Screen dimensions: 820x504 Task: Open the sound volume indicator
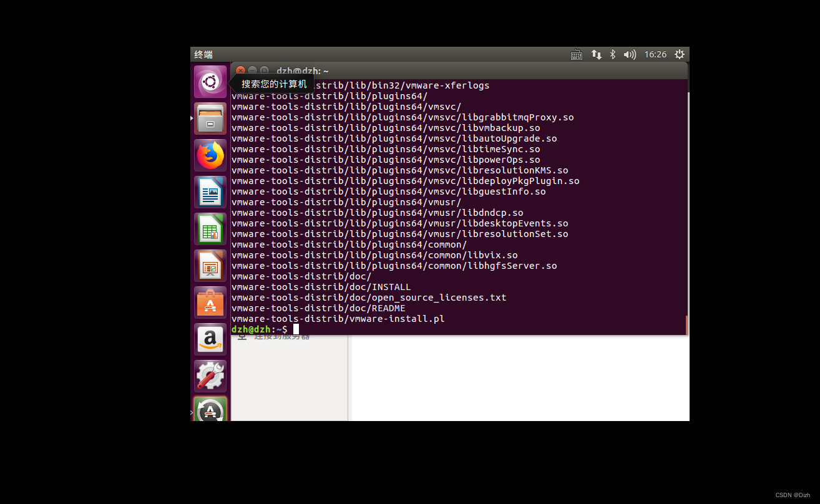(x=630, y=55)
